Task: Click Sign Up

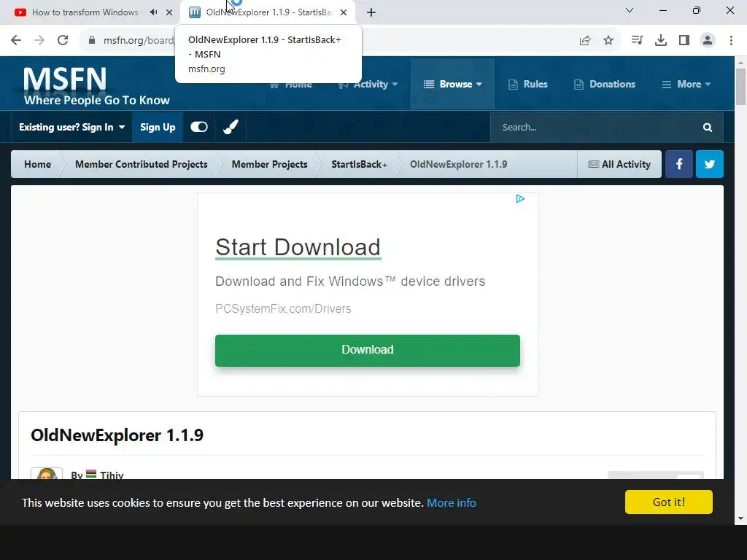Action: coord(158,127)
